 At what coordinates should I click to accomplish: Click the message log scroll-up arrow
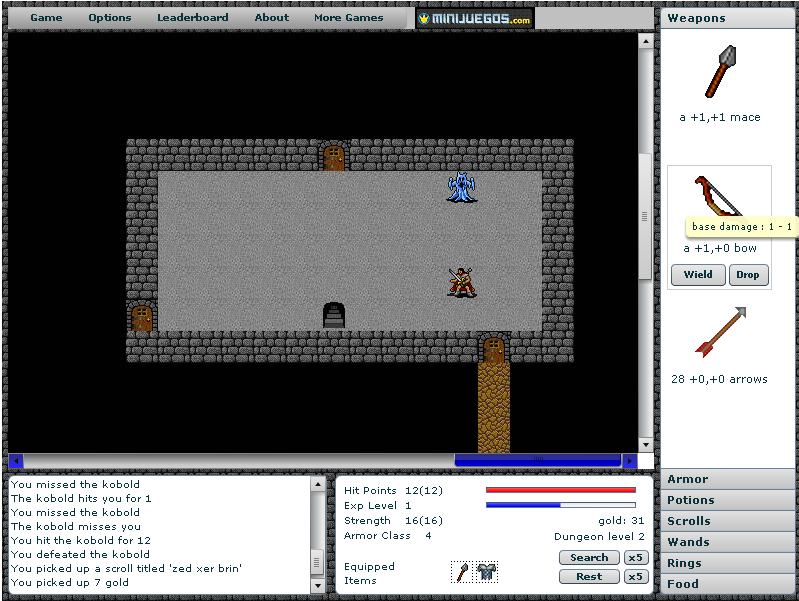tap(318, 485)
